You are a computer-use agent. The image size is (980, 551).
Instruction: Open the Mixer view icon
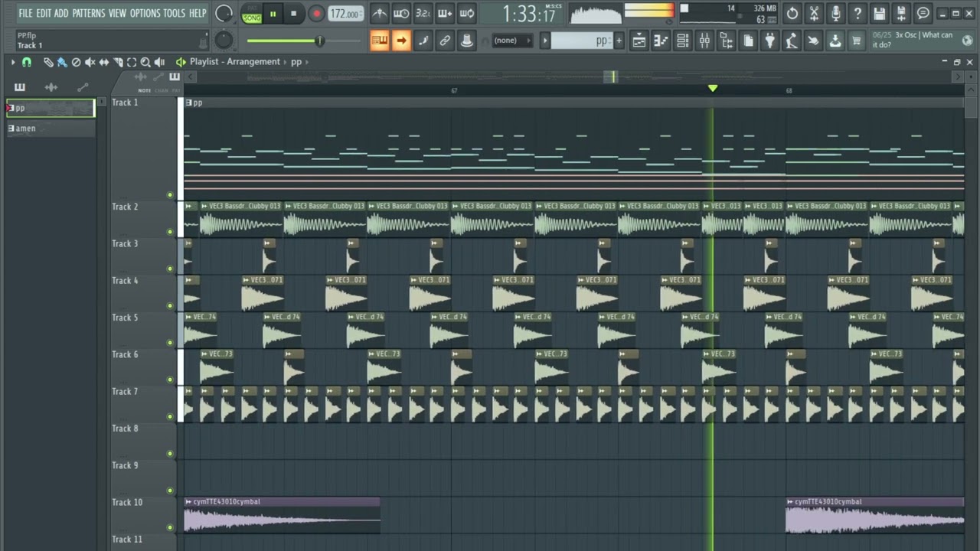point(704,41)
